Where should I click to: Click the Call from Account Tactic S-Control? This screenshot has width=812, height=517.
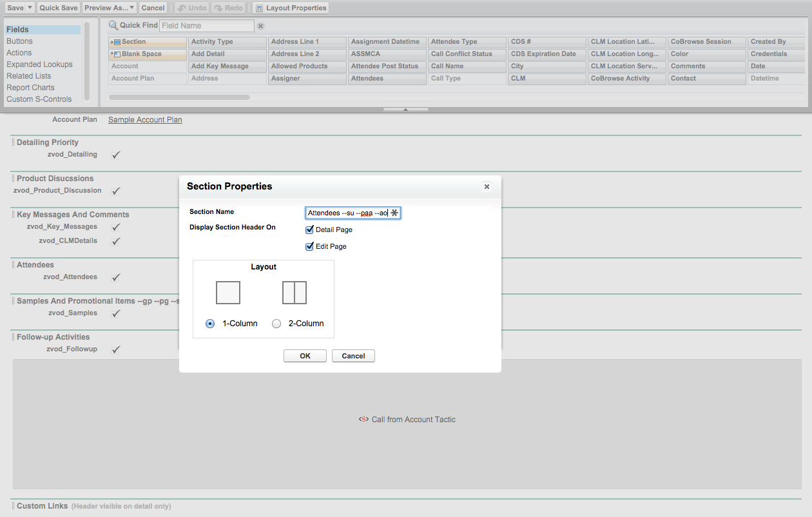pyautogui.click(x=407, y=420)
